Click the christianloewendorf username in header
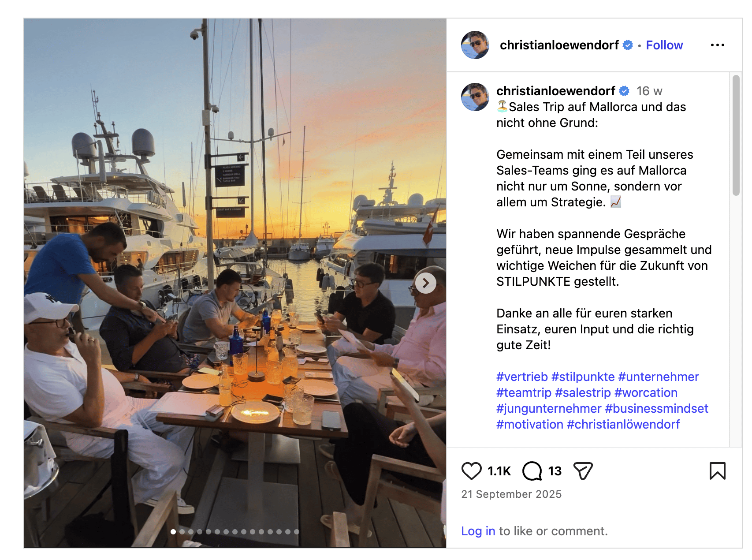 tap(559, 45)
